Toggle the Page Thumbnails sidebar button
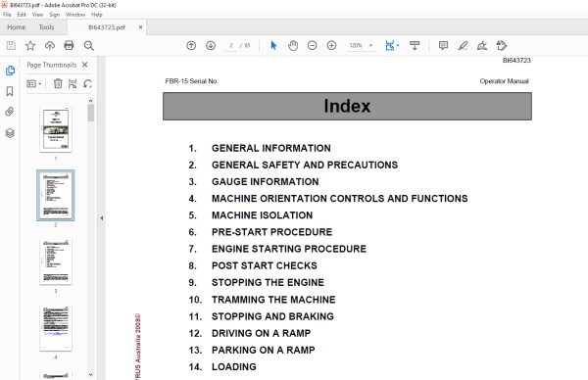The image size is (588, 380). 10,71
